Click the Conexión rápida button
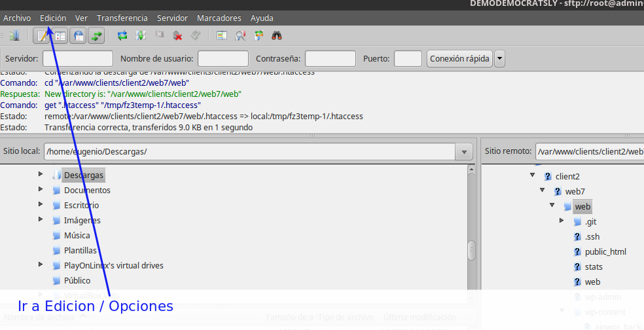Viewport: 644px width, 330px height. (x=459, y=59)
